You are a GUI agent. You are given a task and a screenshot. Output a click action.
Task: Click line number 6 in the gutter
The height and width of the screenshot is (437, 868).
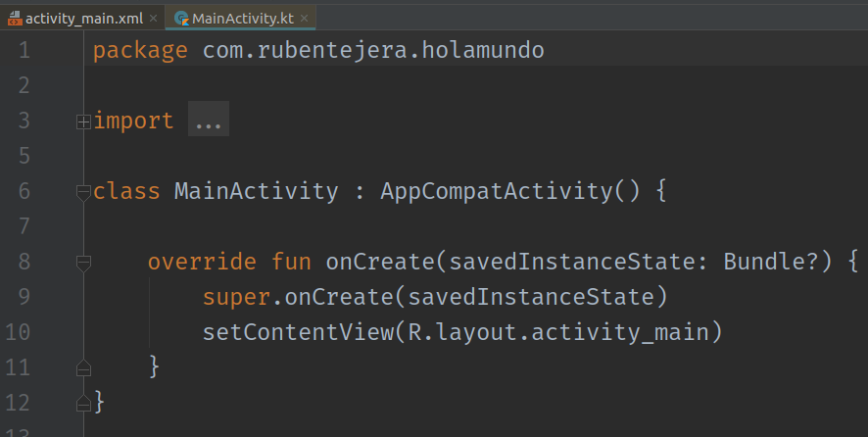click(24, 191)
